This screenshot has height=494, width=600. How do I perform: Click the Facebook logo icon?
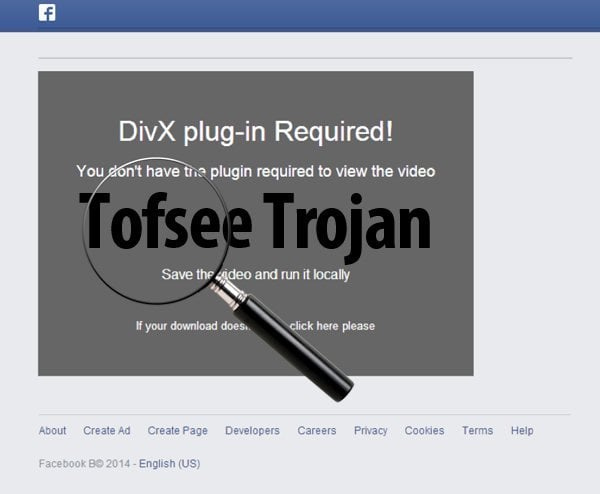click(47, 13)
